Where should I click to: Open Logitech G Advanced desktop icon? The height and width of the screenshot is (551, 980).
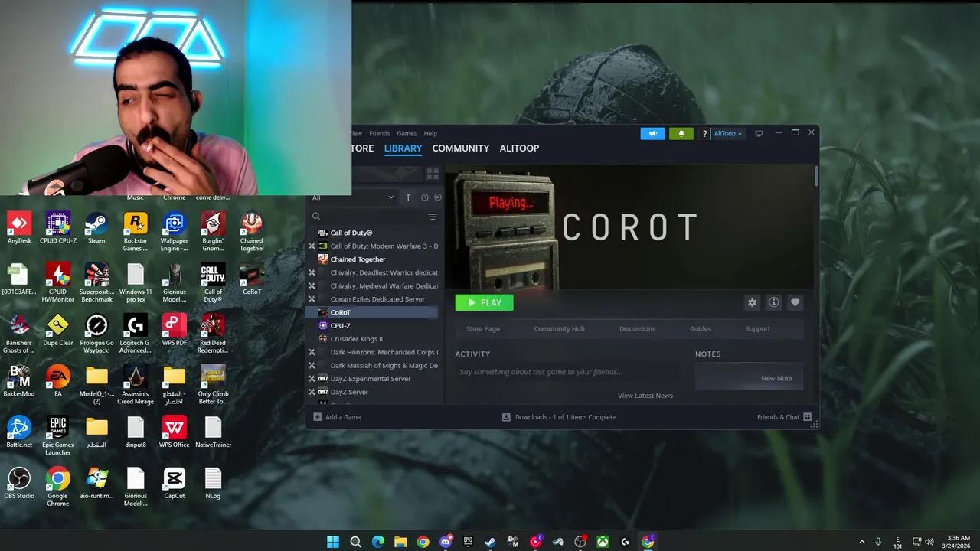coord(135,334)
